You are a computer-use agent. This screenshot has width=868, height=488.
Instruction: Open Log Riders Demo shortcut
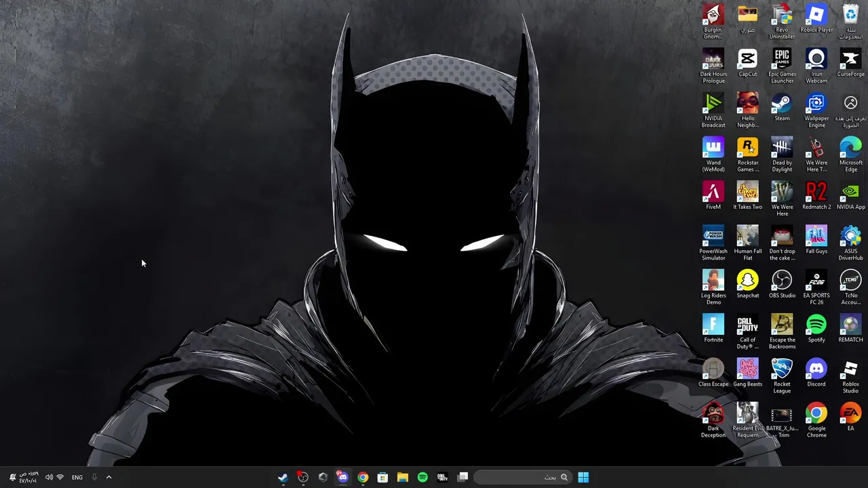point(713,287)
